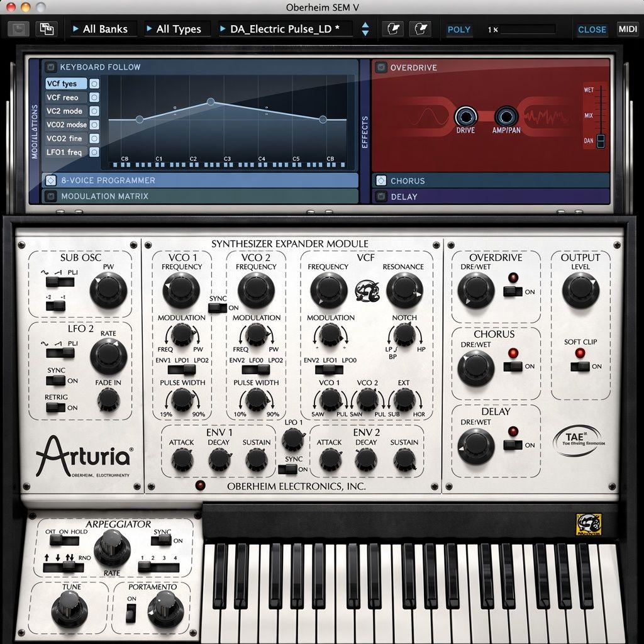Select the SUB OSC waveform switch
The width and height of the screenshot is (644, 644).
pos(60,282)
